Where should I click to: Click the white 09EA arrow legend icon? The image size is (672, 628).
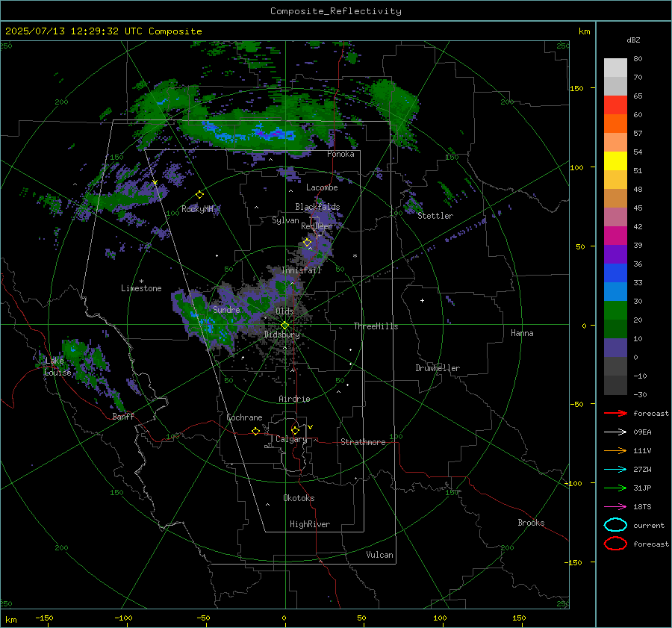click(x=615, y=432)
